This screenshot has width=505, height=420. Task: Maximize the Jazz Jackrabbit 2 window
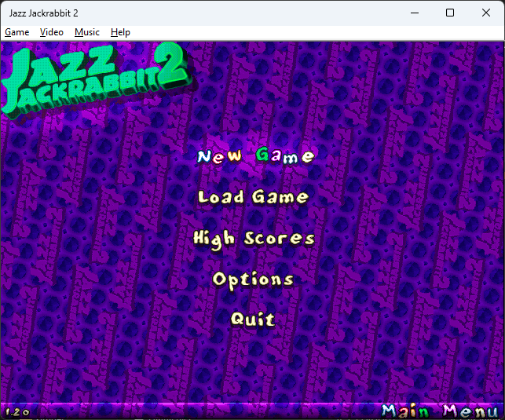point(450,13)
